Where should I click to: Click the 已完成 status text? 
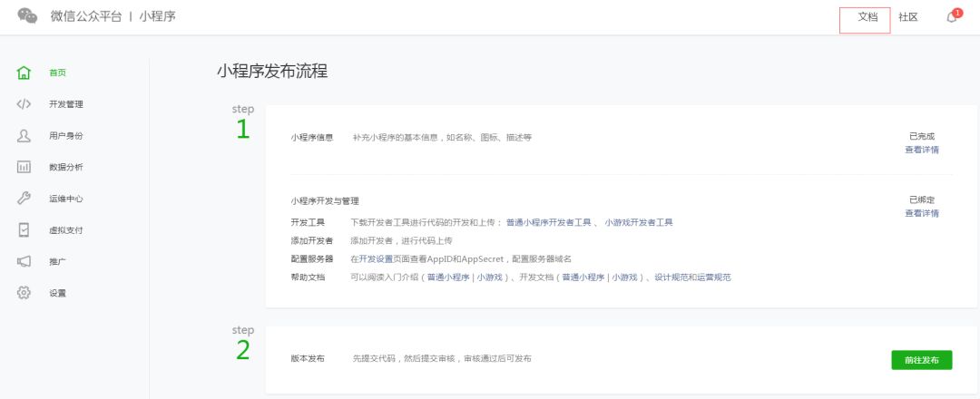[922, 137]
